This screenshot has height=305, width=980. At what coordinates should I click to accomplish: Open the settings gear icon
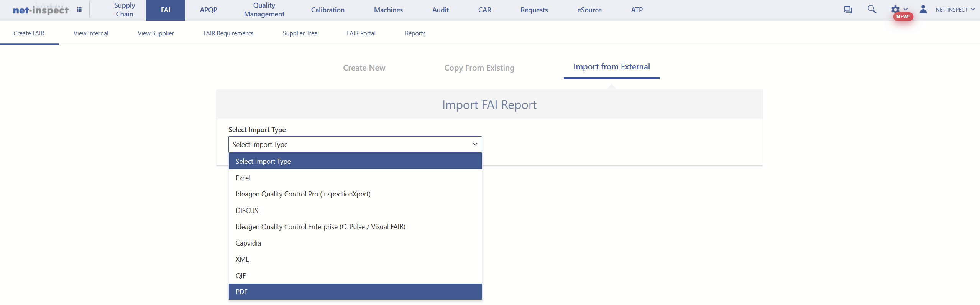[895, 9]
